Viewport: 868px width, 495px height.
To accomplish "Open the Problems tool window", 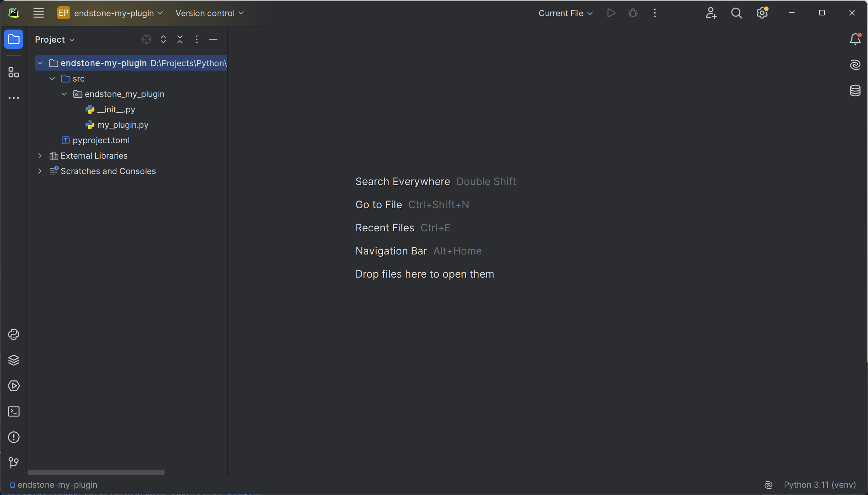I will pos(14,437).
